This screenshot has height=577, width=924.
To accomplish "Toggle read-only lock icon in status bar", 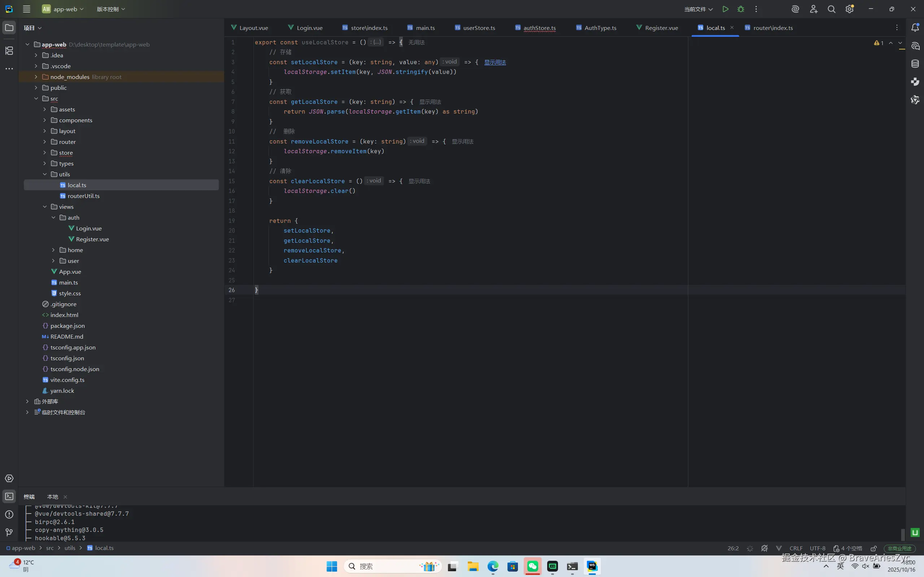I will click(873, 549).
